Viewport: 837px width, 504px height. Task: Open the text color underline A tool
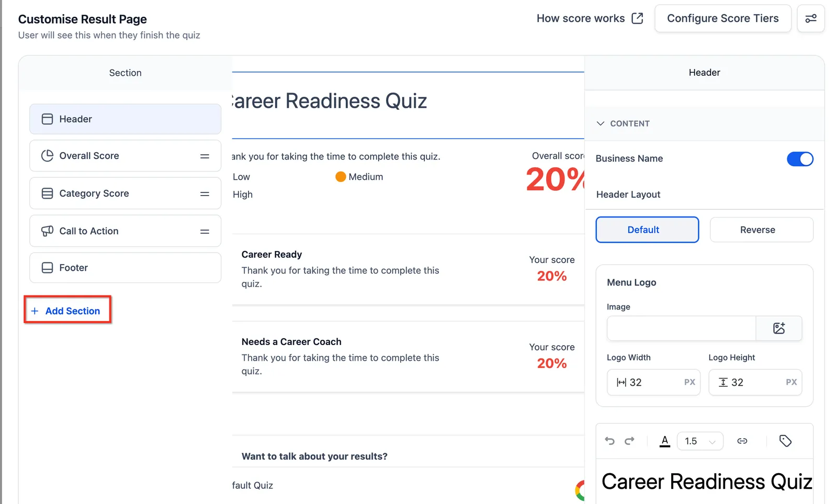(665, 441)
